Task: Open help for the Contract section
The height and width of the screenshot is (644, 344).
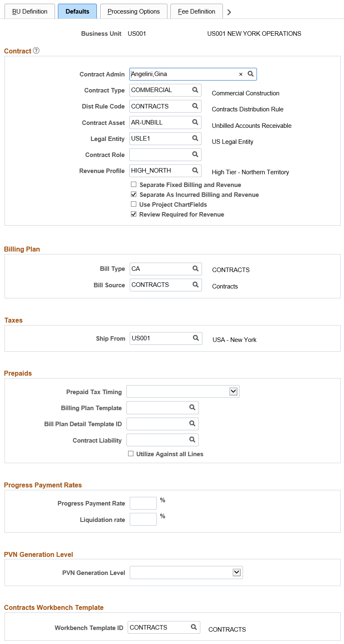Action: tap(36, 51)
